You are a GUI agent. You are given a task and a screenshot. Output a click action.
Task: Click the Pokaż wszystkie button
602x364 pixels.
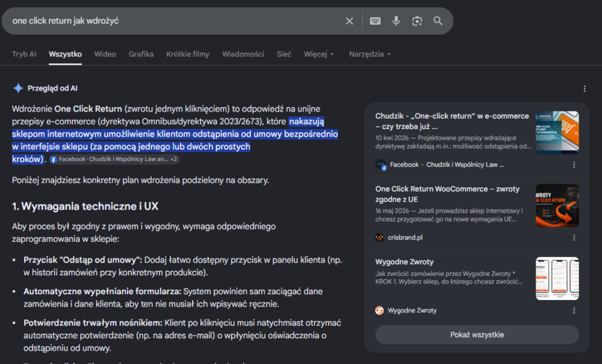(477, 335)
